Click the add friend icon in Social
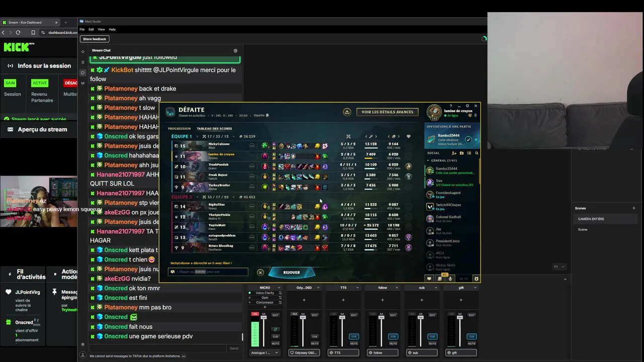644x362 pixels. pos(454,153)
